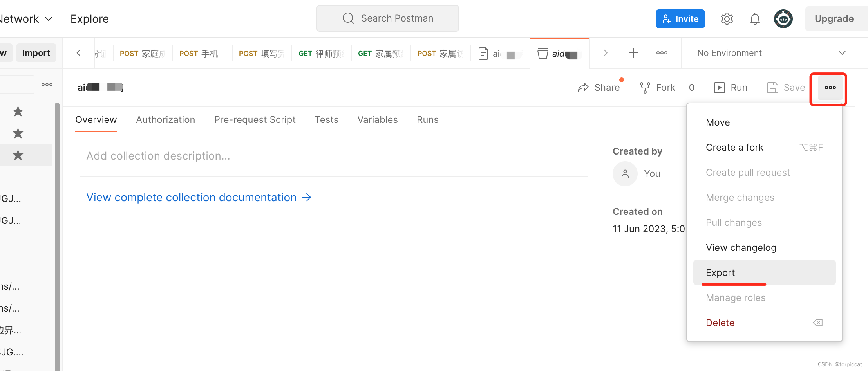Open the POST 手机 request tab
This screenshot has width=868, height=371.
tap(203, 53)
